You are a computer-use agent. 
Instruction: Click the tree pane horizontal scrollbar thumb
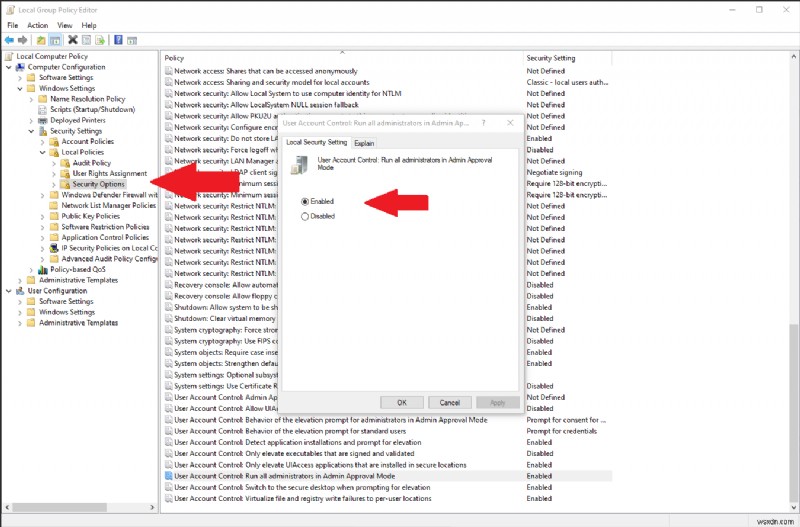pyautogui.click(x=60, y=507)
